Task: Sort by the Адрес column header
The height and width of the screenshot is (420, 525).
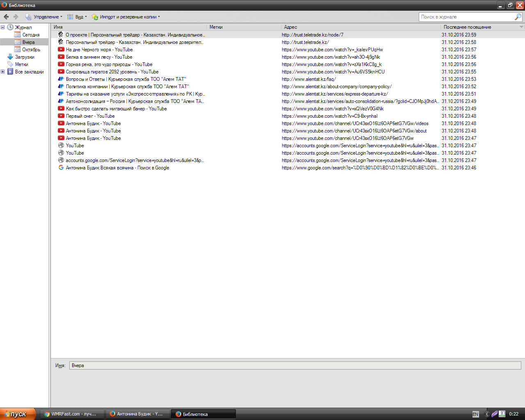Action: 361,27
